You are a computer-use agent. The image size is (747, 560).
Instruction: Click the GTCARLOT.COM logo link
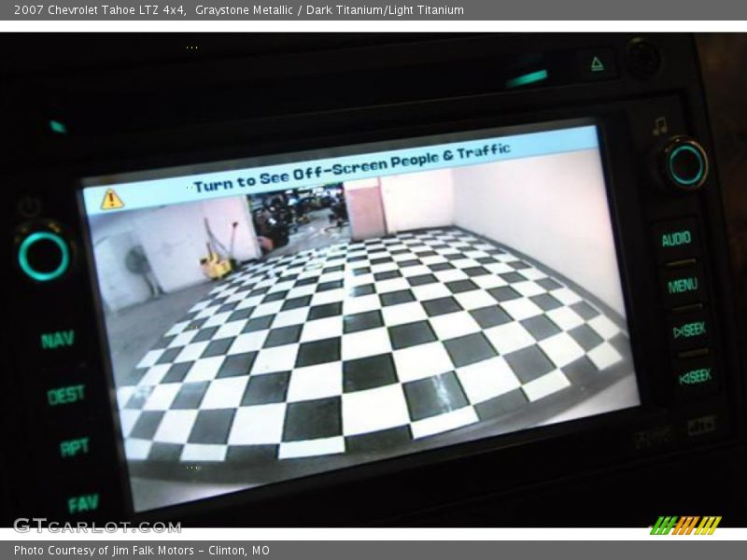(x=97, y=525)
